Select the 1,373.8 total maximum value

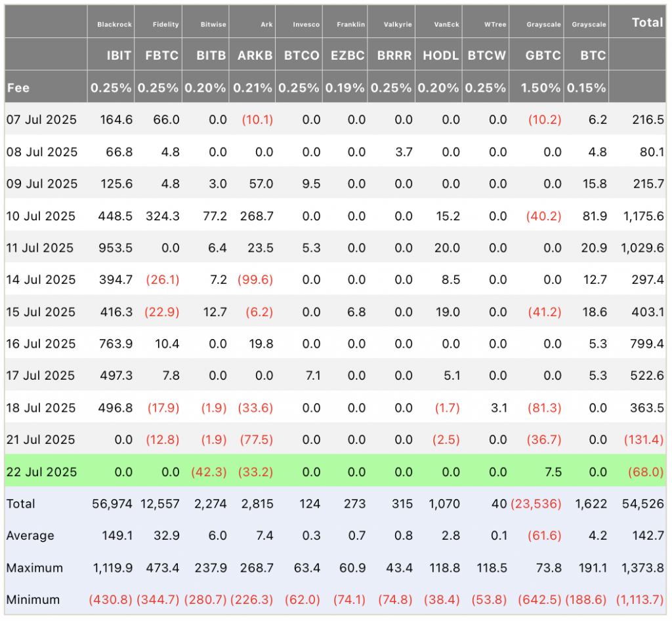click(643, 568)
